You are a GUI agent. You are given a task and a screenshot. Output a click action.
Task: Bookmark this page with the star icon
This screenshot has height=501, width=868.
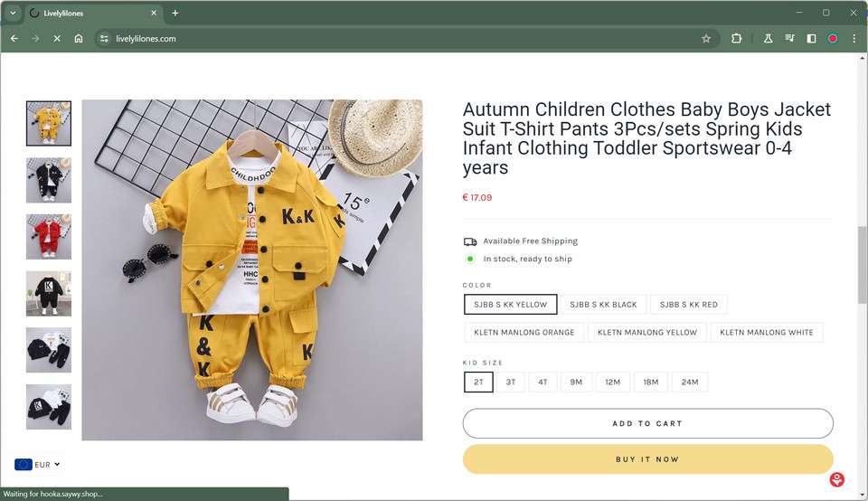pyautogui.click(x=706, y=39)
